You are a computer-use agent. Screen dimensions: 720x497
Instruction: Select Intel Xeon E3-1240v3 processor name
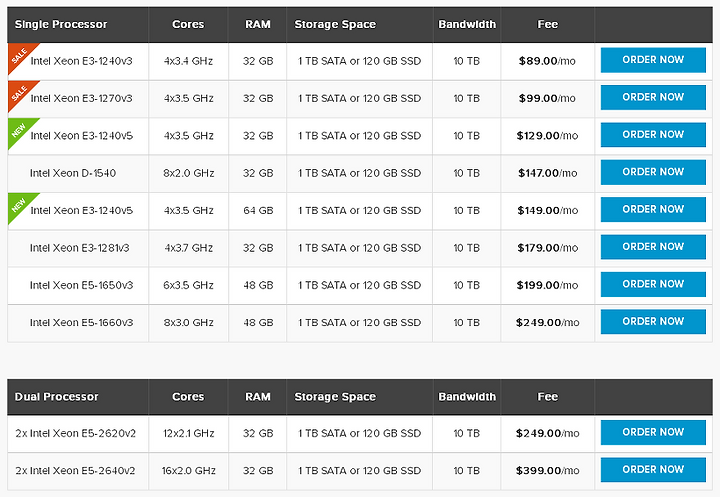click(x=81, y=61)
